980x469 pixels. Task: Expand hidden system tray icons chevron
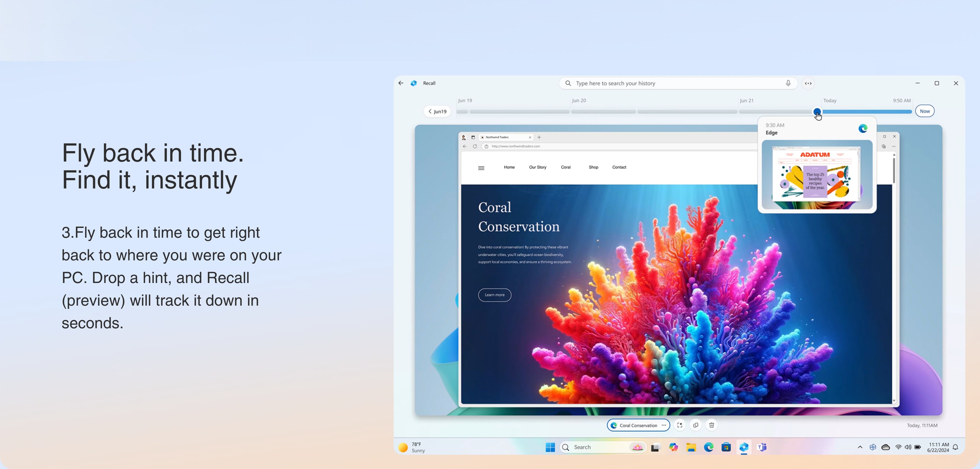pyautogui.click(x=860, y=447)
